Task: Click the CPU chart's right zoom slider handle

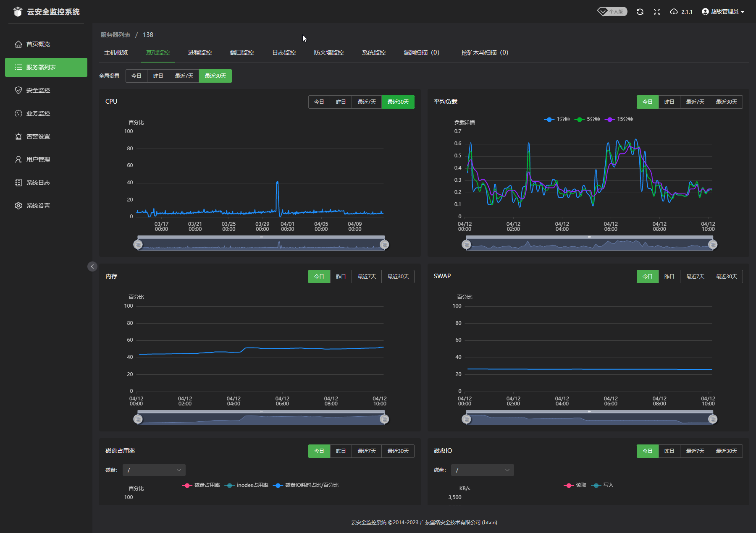Action: (384, 245)
